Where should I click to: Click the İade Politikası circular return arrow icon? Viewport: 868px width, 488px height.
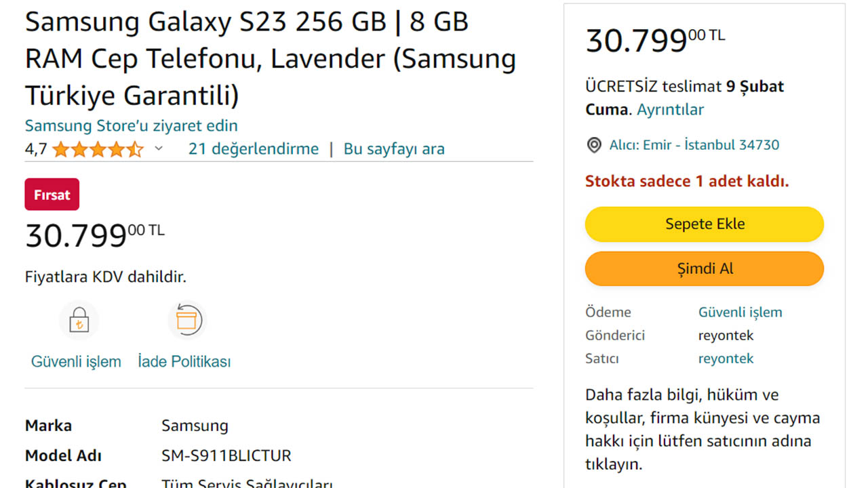click(188, 319)
